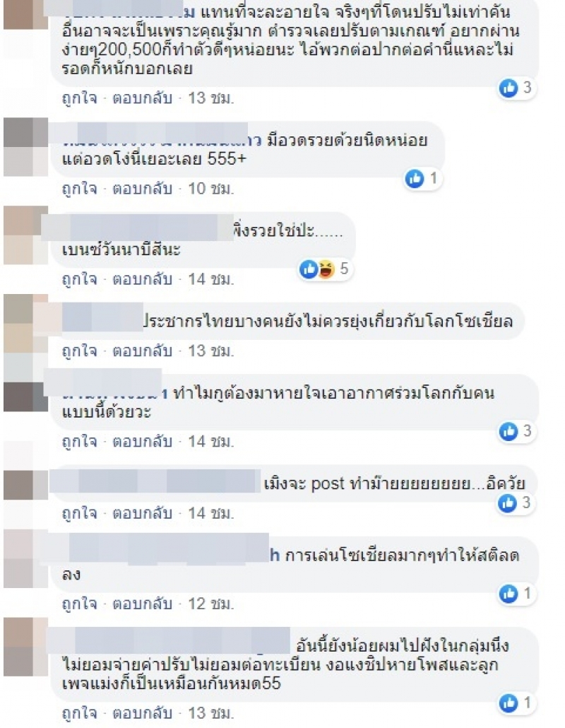Open the avatar next to the last comment
The image size is (565, 728).
(25, 647)
